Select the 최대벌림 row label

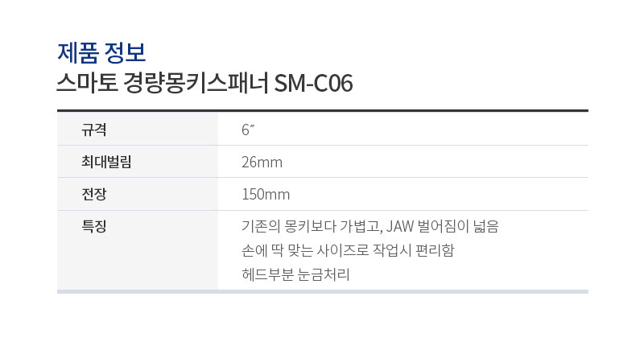click(x=106, y=162)
